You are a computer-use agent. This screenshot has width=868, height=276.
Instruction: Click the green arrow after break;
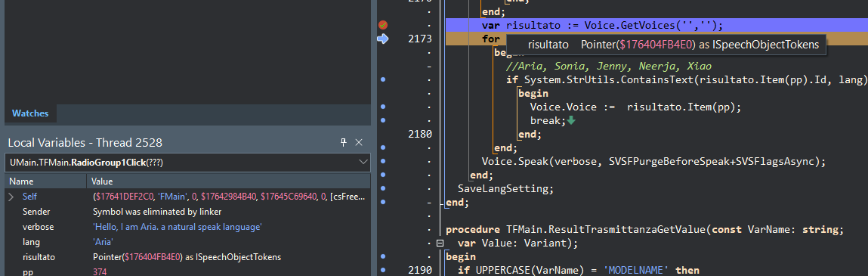[x=571, y=120]
